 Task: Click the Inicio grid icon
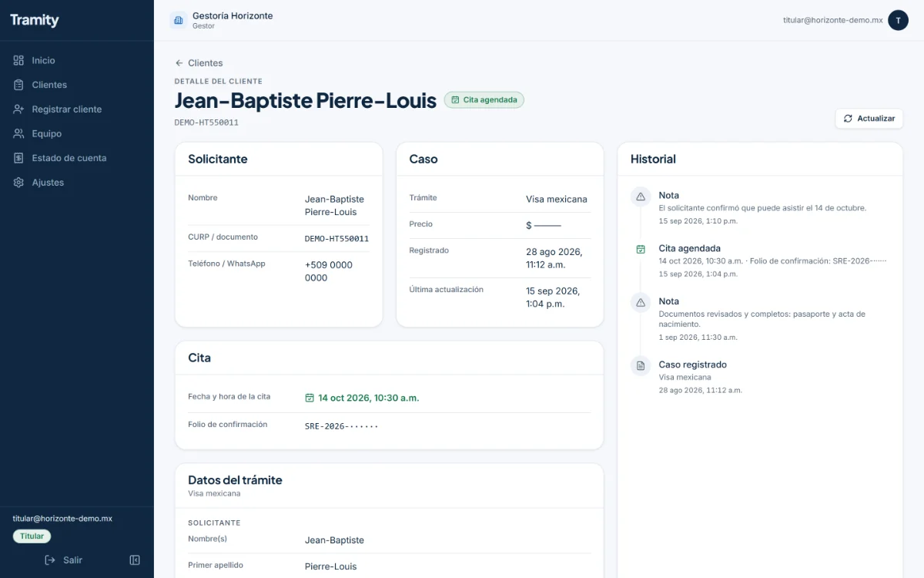(x=18, y=60)
